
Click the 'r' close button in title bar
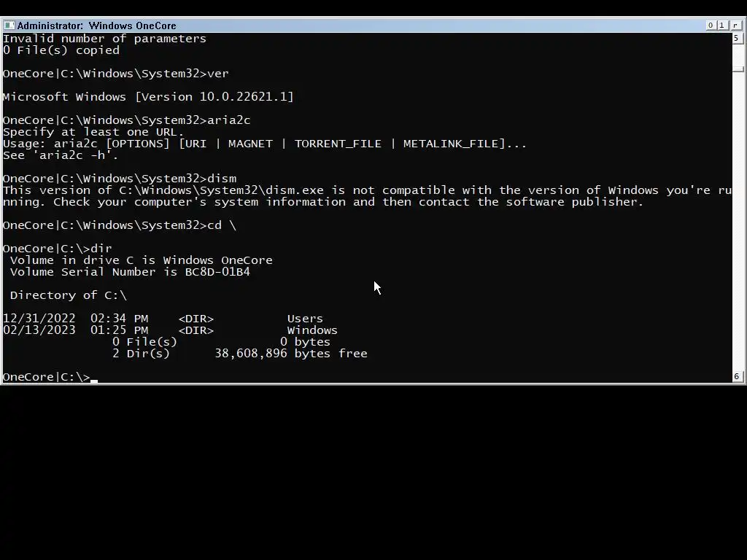(x=735, y=26)
